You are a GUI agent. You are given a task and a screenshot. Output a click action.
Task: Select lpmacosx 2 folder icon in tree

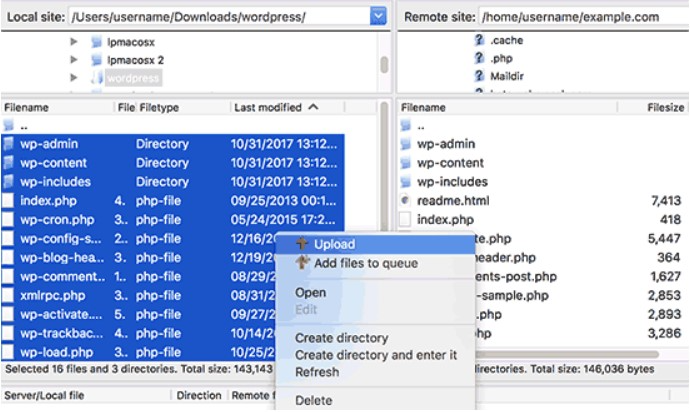pos(96,60)
